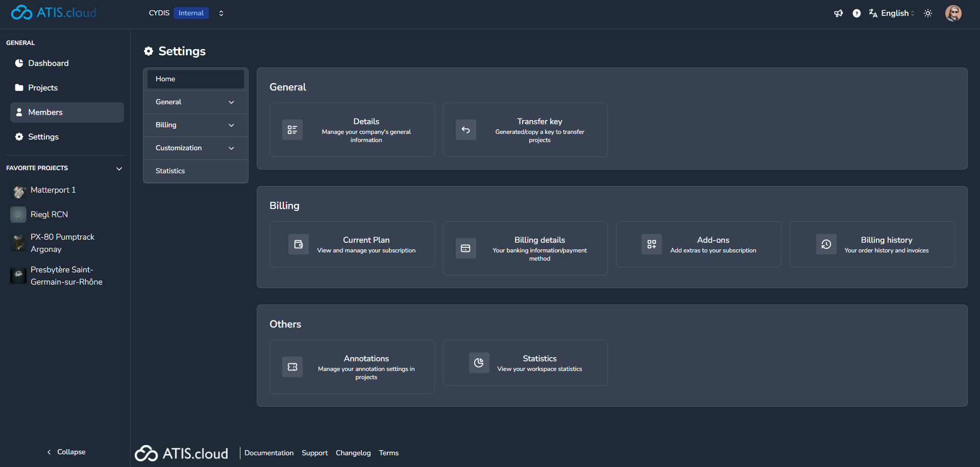This screenshot has width=980, height=467.
Task: Go to Projects in sidebar
Action: coord(67,88)
